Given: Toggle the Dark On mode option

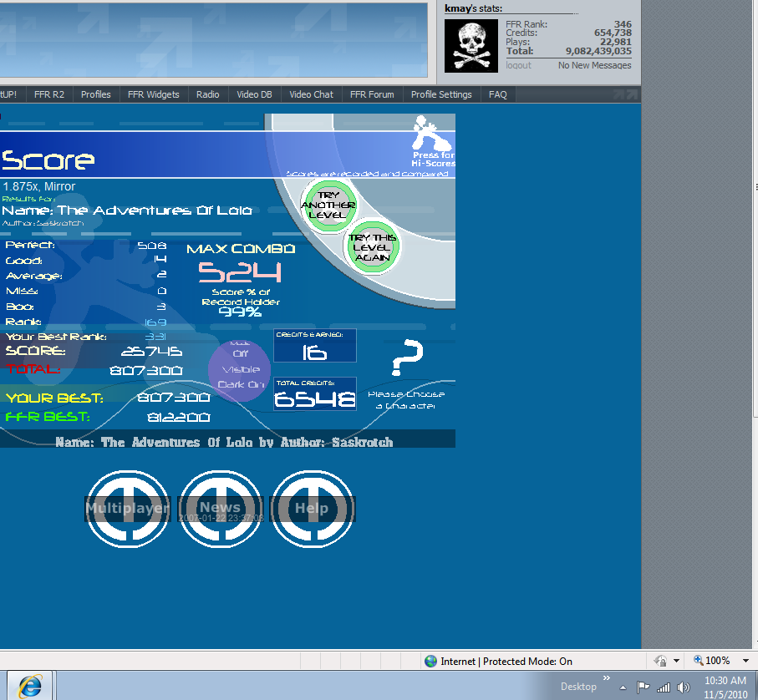Looking at the screenshot, I should 241,384.
